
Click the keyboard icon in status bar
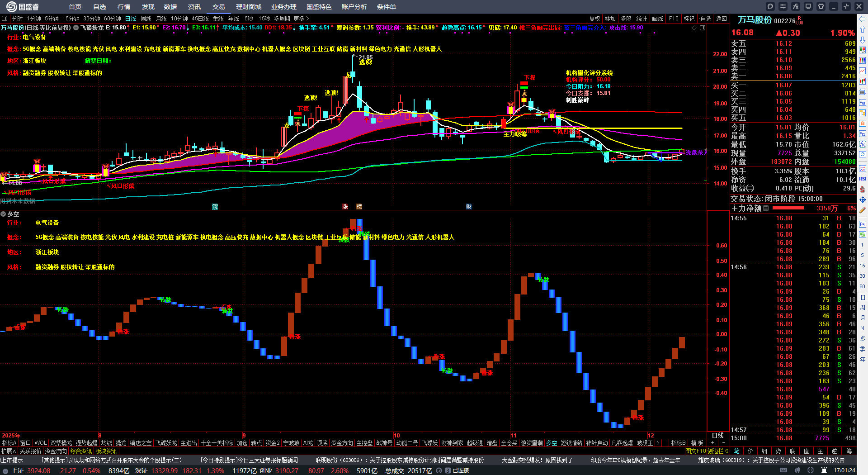(783, 470)
